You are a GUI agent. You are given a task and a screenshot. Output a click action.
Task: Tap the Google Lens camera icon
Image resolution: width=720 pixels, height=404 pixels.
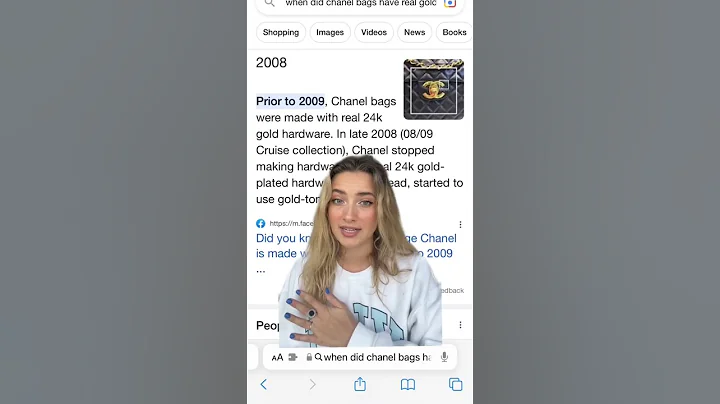pyautogui.click(x=450, y=3)
